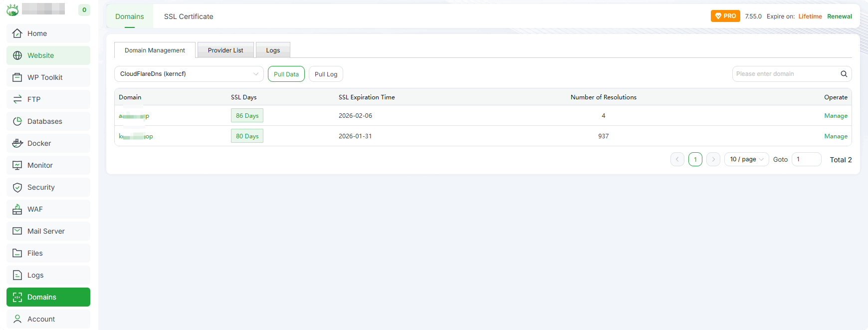This screenshot has height=330, width=868.
Task: Open the Home menu label
Action: click(37, 33)
